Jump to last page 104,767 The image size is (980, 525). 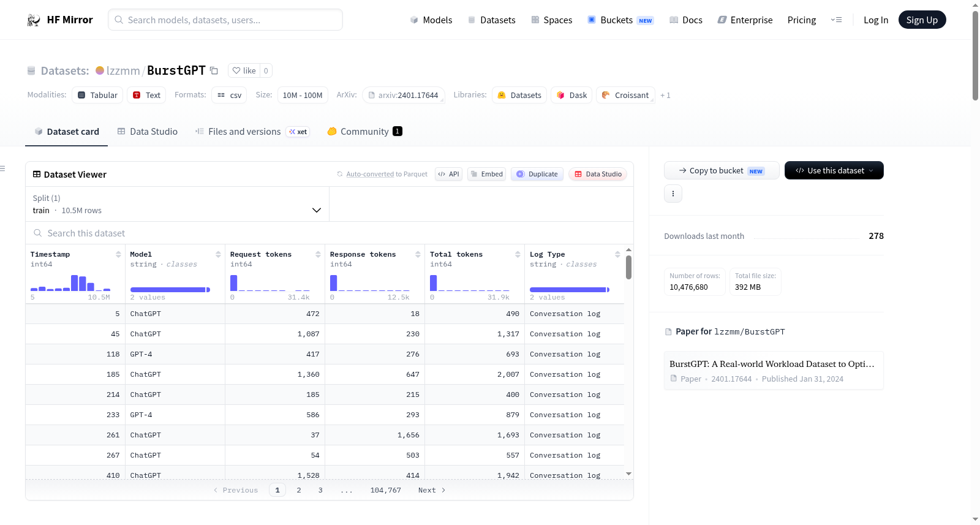click(x=386, y=490)
